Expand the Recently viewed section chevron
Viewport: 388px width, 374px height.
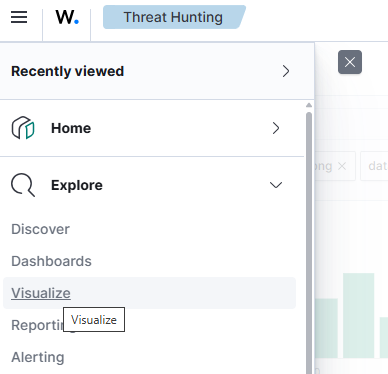click(x=286, y=71)
